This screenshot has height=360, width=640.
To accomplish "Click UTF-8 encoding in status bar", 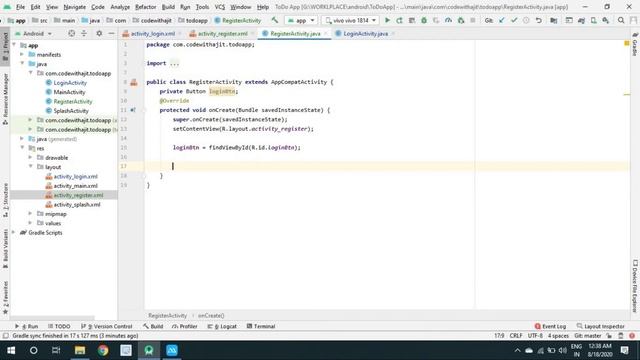I will pos(535,336).
